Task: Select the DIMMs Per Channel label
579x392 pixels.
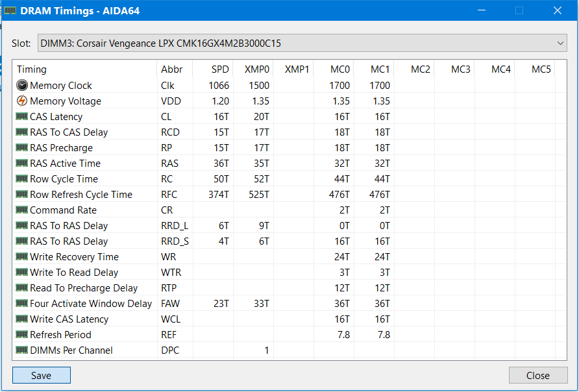Action: (71, 350)
